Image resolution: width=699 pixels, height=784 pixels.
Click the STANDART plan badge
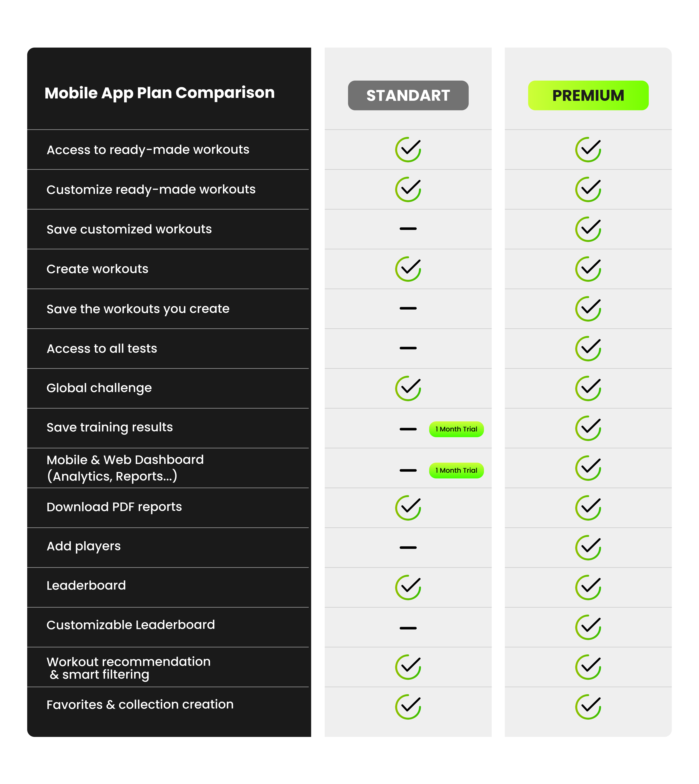(408, 95)
